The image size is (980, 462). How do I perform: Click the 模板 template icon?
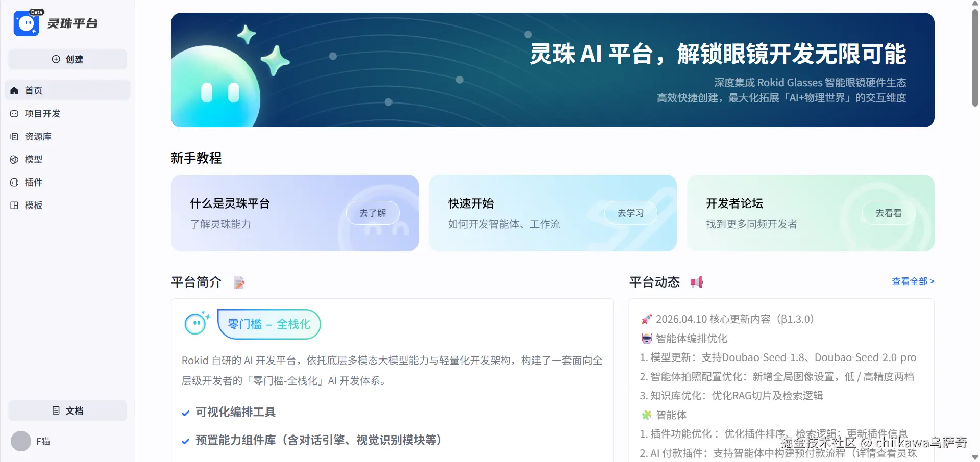(14, 206)
